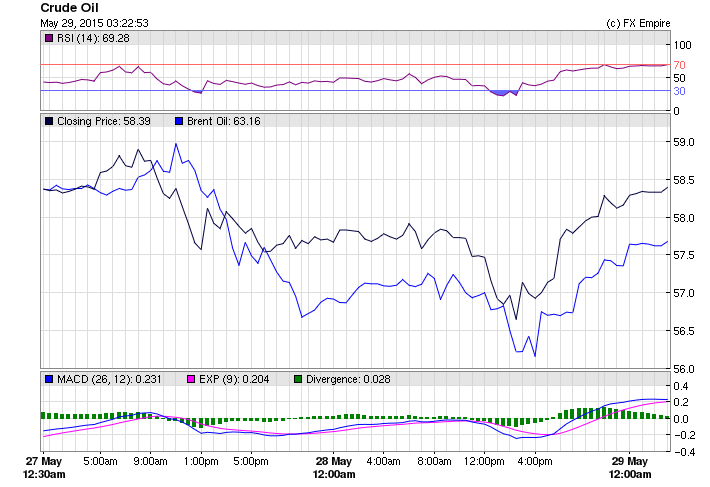Click the 56.0 price axis label
This screenshot has width=710, height=487.
[x=685, y=369]
